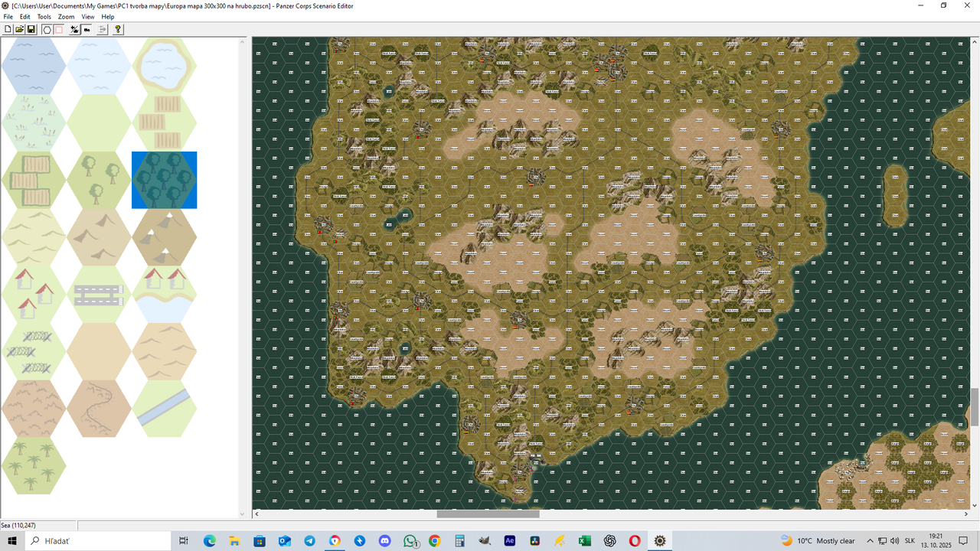Open Microsoft Edge from the taskbar
The image size is (980, 551).
(210, 540)
